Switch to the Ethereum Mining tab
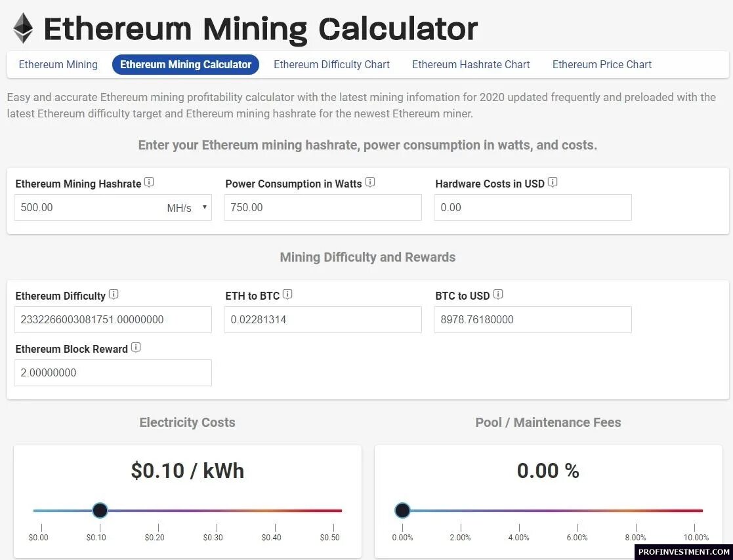This screenshot has width=733, height=560. [58, 64]
